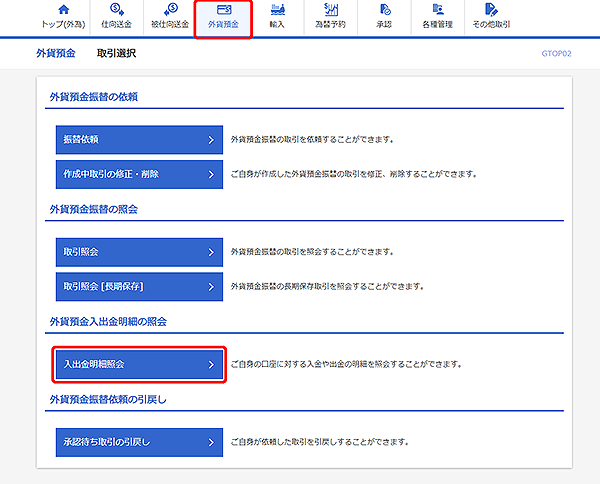The image size is (600, 484).
Task: Click the chevron arrow on 入出金明細照会
Action: tap(211, 365)
